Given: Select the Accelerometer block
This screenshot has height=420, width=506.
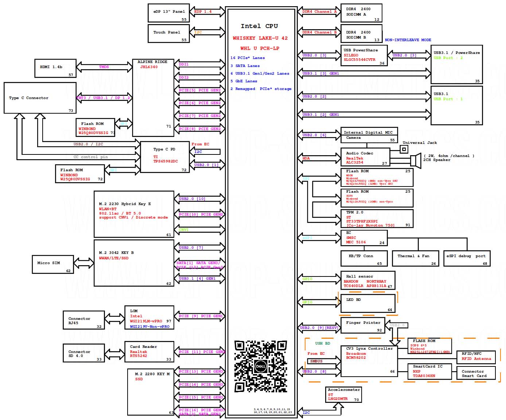Looking at the screenshot, I should (x=343, y=395).
